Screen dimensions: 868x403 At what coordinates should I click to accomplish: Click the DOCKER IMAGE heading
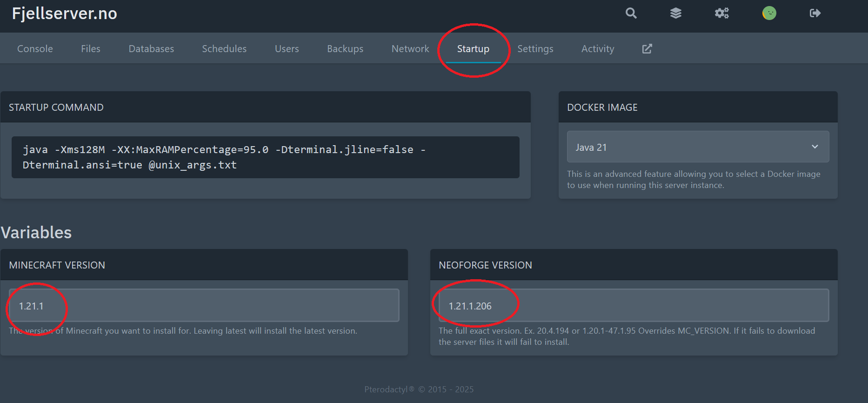click(602, 107)
